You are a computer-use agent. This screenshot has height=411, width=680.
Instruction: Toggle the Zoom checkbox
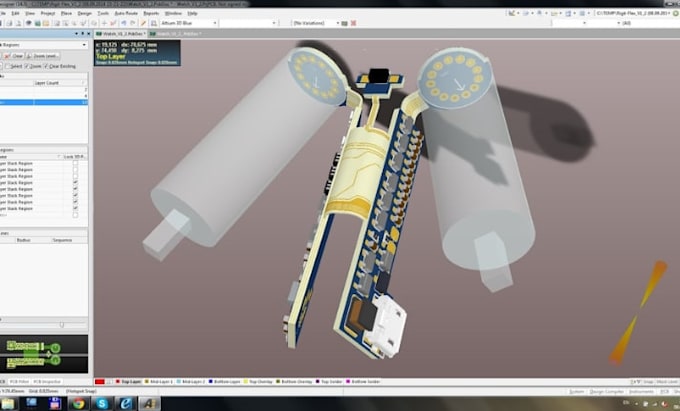[x=26, y=66]
